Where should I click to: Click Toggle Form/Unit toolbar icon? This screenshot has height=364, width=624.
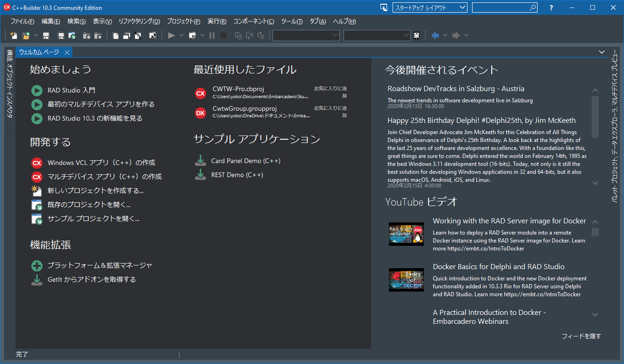tap(138, 36)
